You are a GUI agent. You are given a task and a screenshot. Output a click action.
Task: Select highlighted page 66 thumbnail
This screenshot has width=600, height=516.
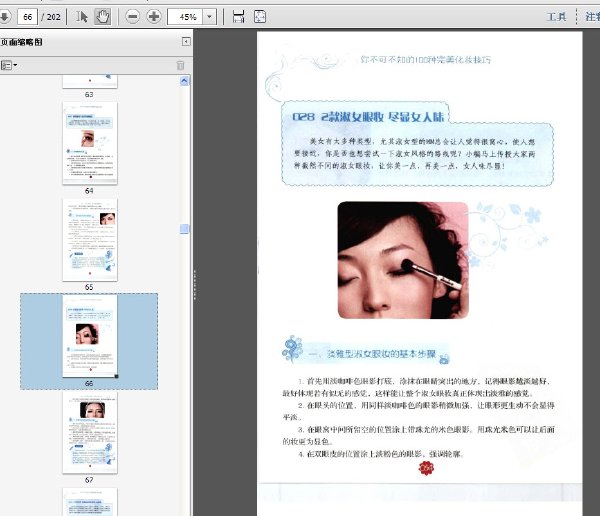[x=90, y=336]
